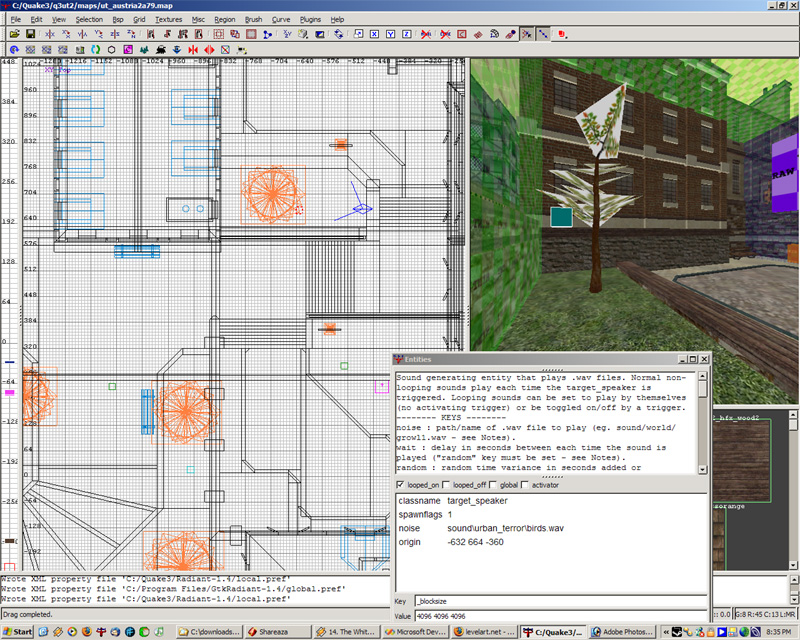Select the Z view button in toolbar
Screen dimensions: 800x640
(405, 34)
